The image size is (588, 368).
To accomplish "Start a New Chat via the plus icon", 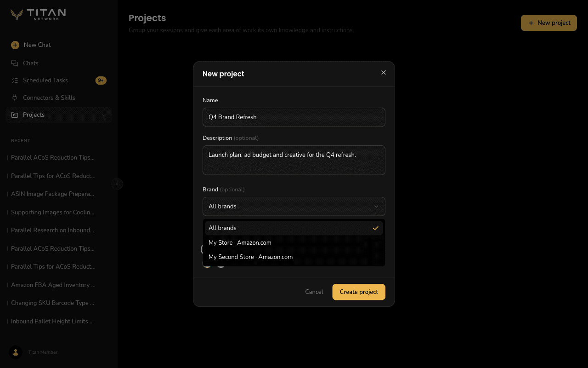I will (15, 45).
